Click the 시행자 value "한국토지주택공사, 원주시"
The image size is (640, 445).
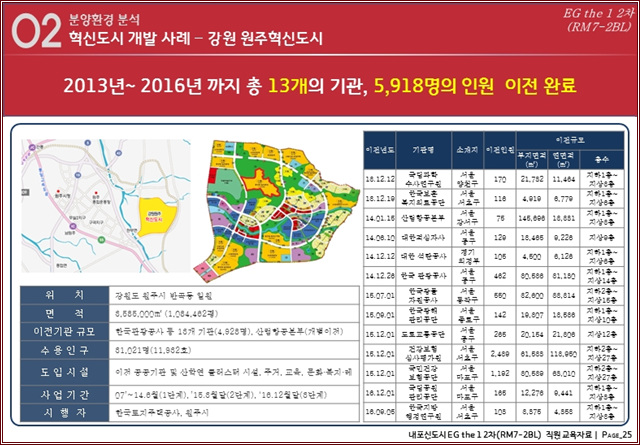pos(162,413)
